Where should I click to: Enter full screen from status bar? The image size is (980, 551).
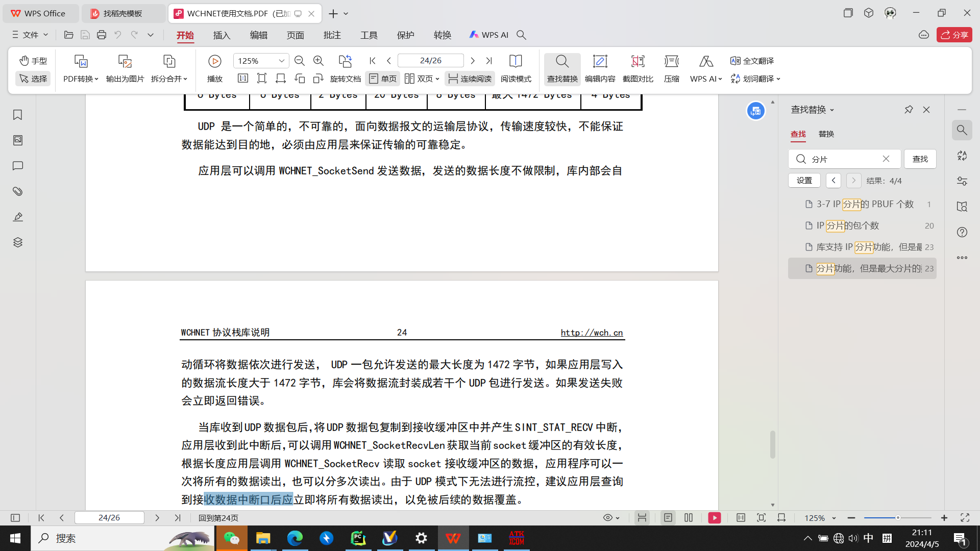[x=965, y=518]
